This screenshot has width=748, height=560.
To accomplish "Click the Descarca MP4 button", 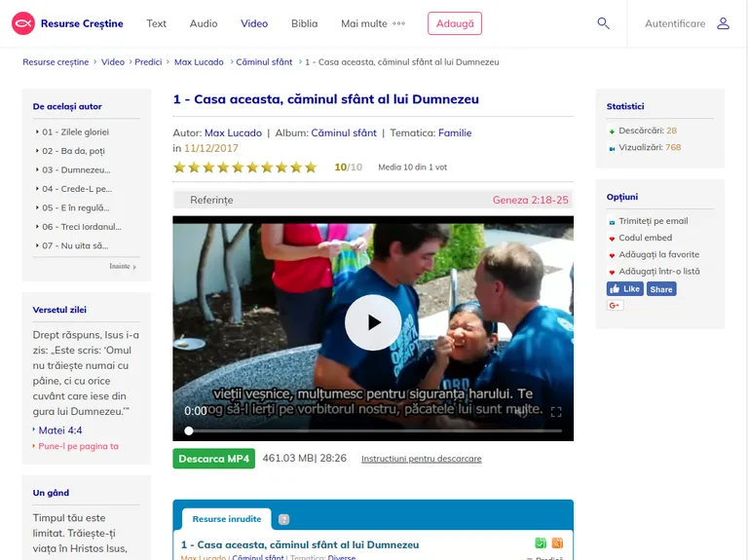I will [213, 459].
